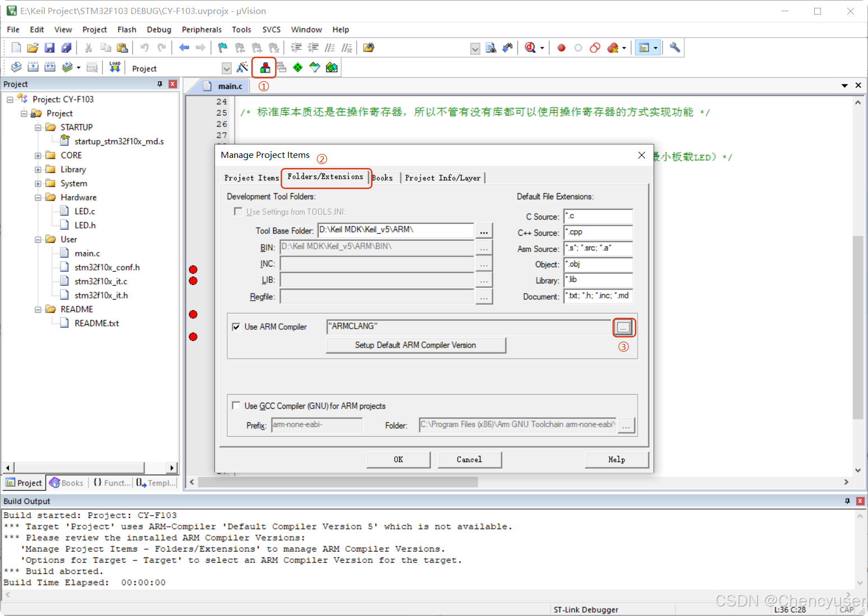Build the target with Build icon
This screenshot has height=616, width=868.
pos(33,68)
